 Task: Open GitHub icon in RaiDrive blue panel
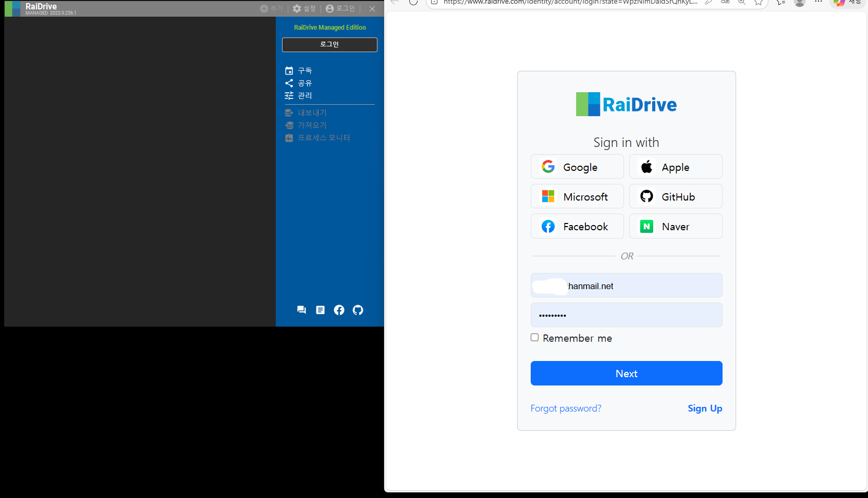[x=358, y=310]
